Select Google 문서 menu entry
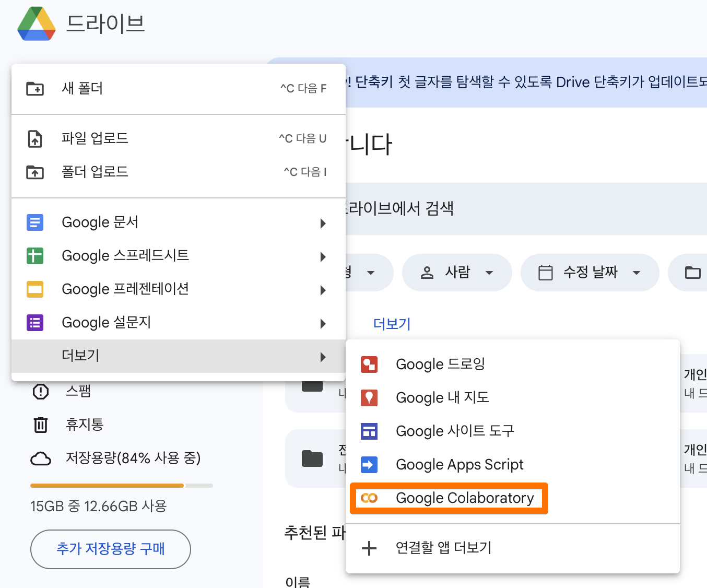The width and height of the screenshot is (707, 588). (x=179, y=222)
